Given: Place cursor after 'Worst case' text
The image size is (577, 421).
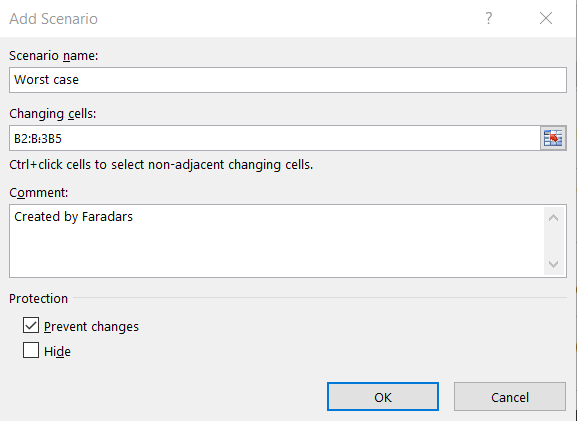Looking at the screenshot, I should 79,80.
